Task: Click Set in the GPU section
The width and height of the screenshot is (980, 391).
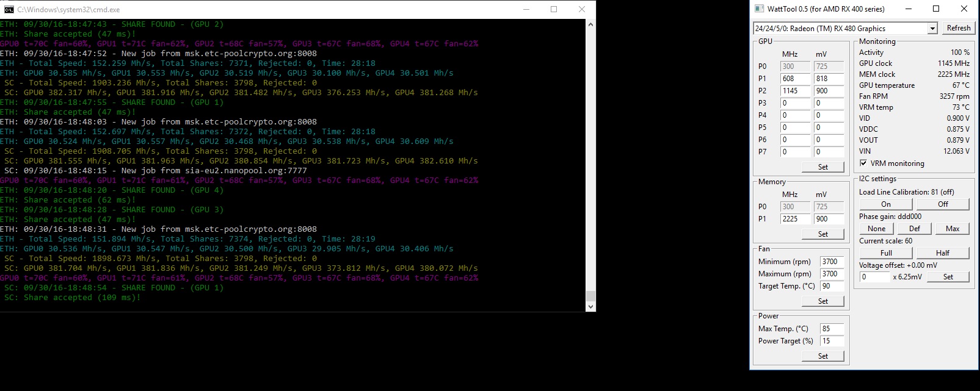Action: click(x=822, y=167)
